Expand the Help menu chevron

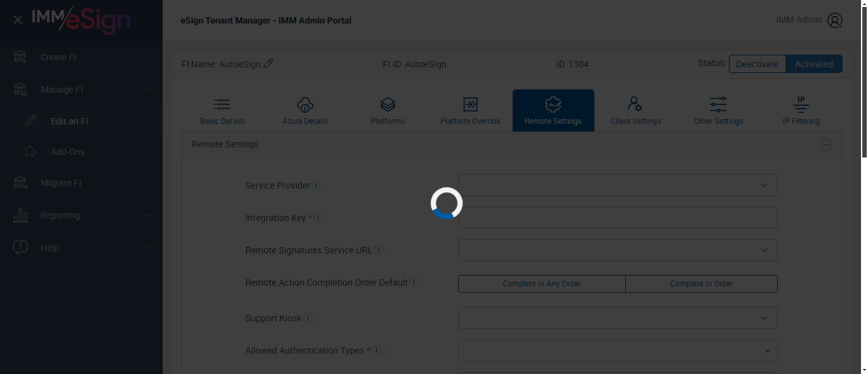pyautogui.click(x=149, y=248)
